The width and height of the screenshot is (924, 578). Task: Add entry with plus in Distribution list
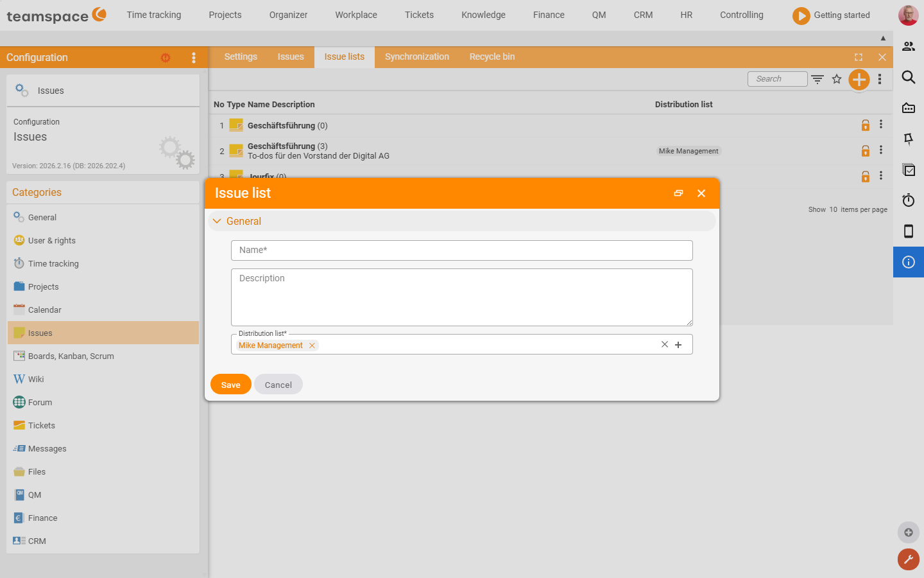678,345
